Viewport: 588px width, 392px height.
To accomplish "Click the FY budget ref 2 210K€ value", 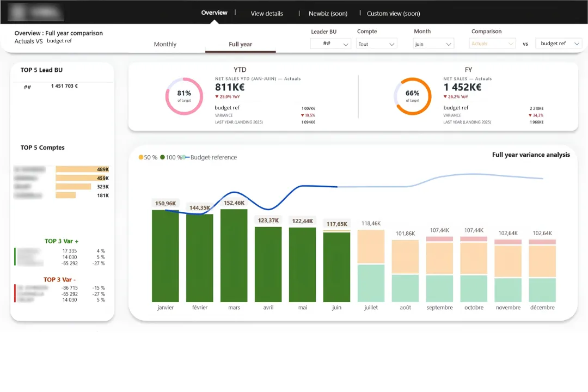I will pos(537,108).
